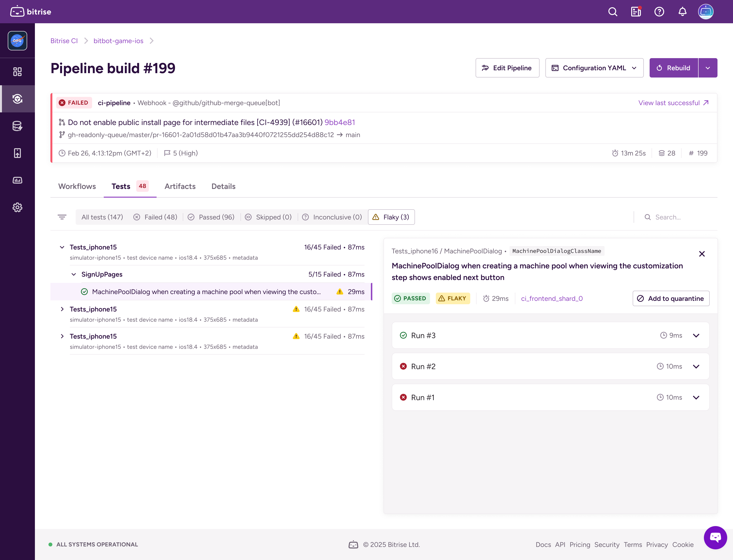Open the Rebuild dropdown arrow
The image size is (733, 560).
pos(708,68)
